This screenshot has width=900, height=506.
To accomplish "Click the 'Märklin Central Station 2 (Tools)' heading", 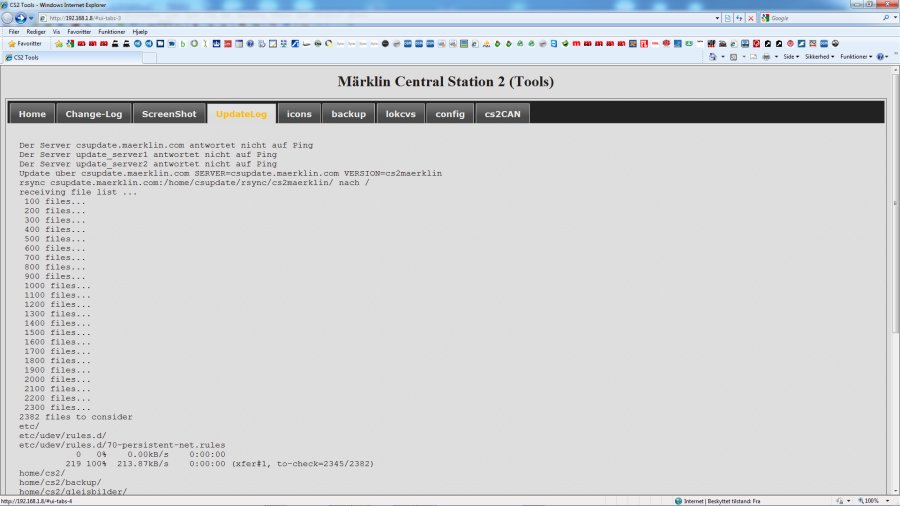I will 445,81.
